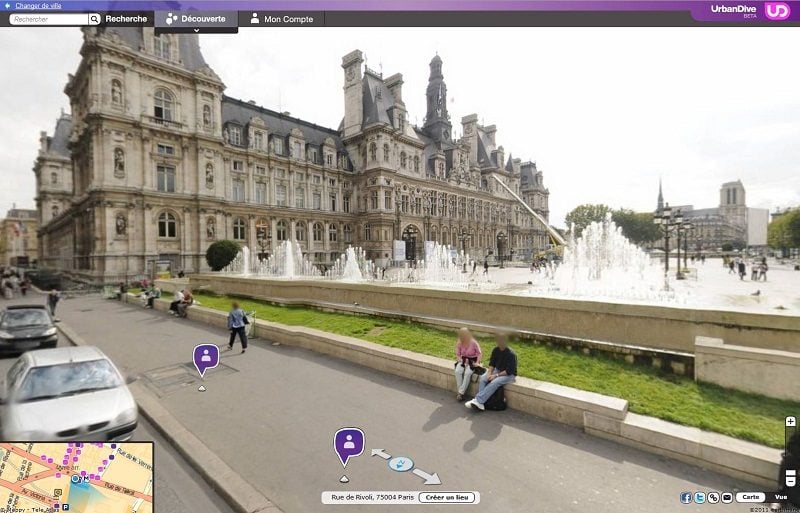Switch to Vue street mode
Viewport: 800px width, 513px height.
coord(781,497)
